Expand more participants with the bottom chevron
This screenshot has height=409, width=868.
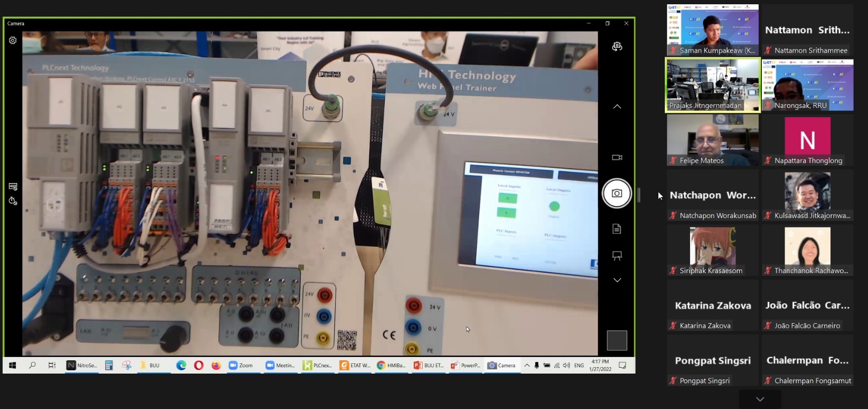click(x=760, y=399)
